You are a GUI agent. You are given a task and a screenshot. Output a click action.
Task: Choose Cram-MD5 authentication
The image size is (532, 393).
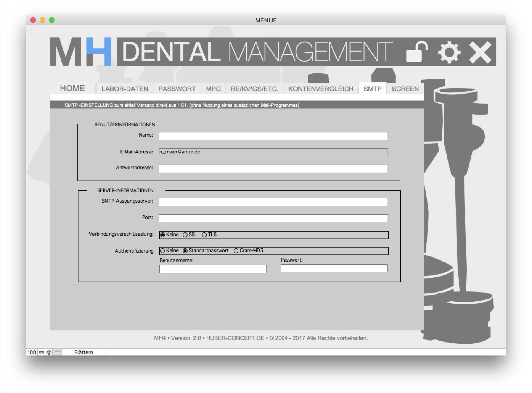[236, 251]
